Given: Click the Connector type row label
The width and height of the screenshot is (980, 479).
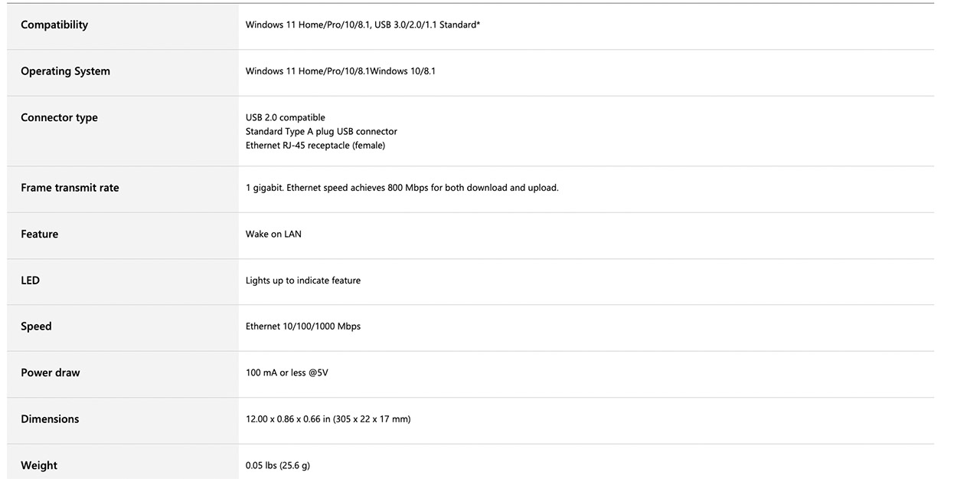Looking at the screenshot, I should (x=59, y=117).
